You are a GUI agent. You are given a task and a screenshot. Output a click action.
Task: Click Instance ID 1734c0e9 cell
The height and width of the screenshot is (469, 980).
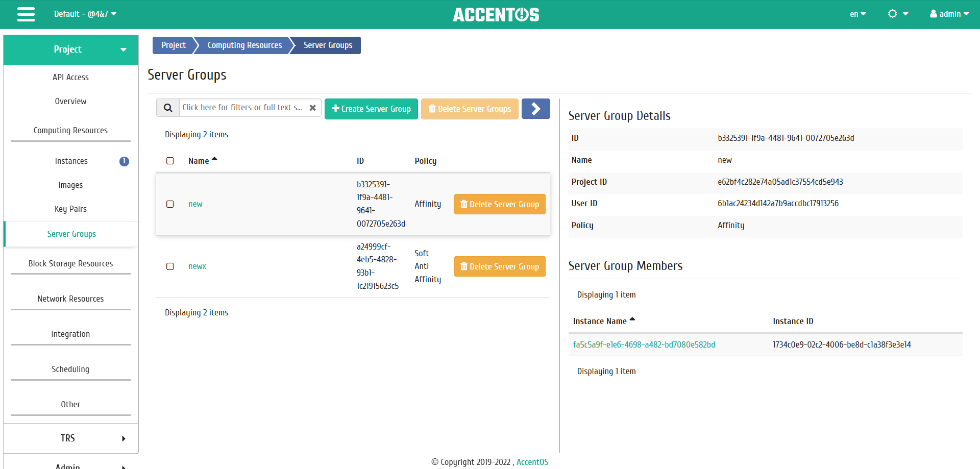tap(842, 344)
